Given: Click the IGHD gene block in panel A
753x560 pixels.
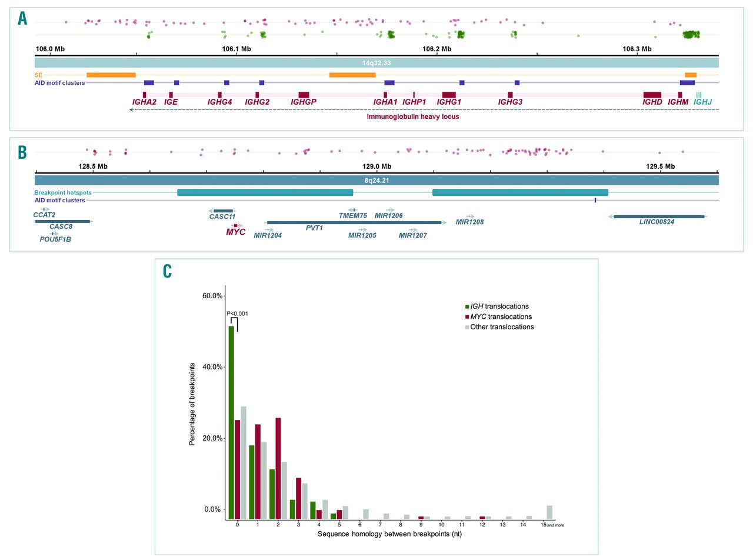Looking at the screenshot, I should pyautogui.click(x=652, y=95).
